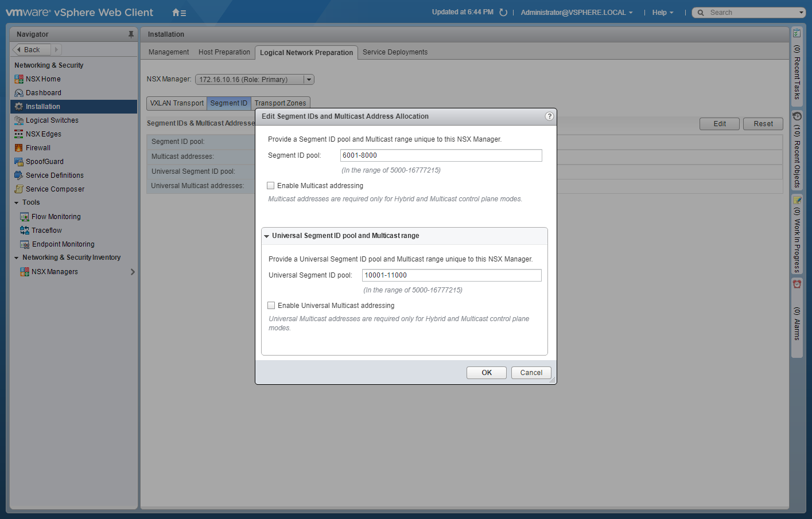The width and height of the screenshot is (812, 519).
Task: Click the Alarms icon in right sidebar
Action: coord(797,284)
